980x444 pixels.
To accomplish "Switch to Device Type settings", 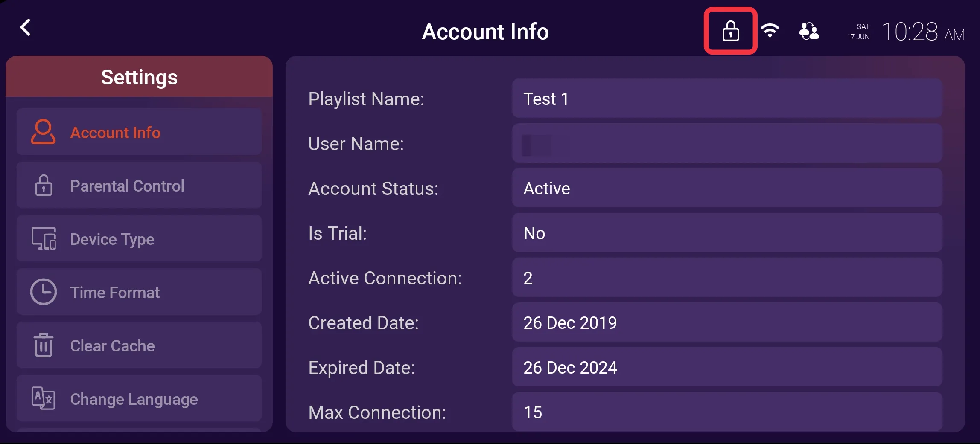I will 139,238.
